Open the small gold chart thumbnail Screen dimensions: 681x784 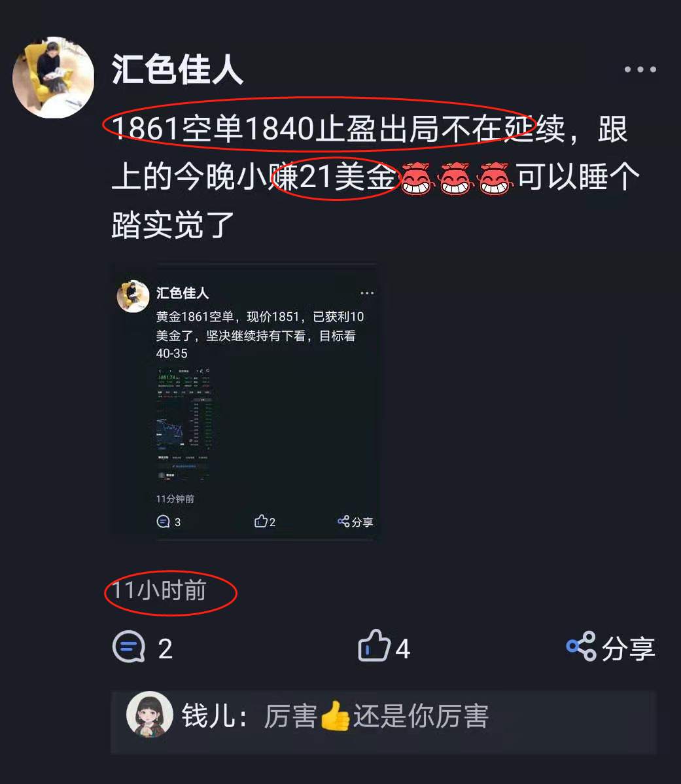(x=184, y=425)
